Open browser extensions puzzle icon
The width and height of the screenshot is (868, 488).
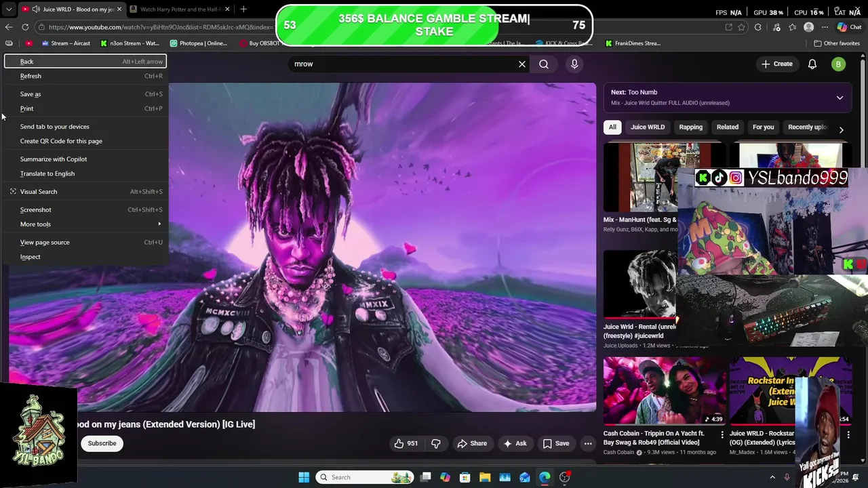click(x=758, y=27)
